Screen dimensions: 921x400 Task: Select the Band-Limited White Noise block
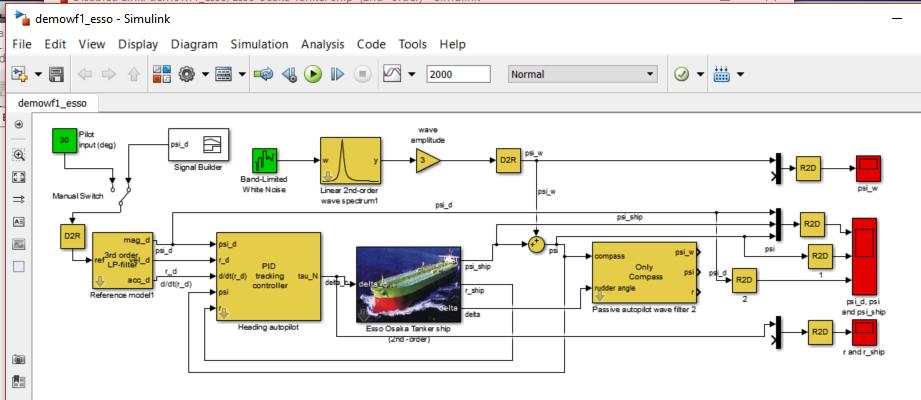(x=264, y=160)
